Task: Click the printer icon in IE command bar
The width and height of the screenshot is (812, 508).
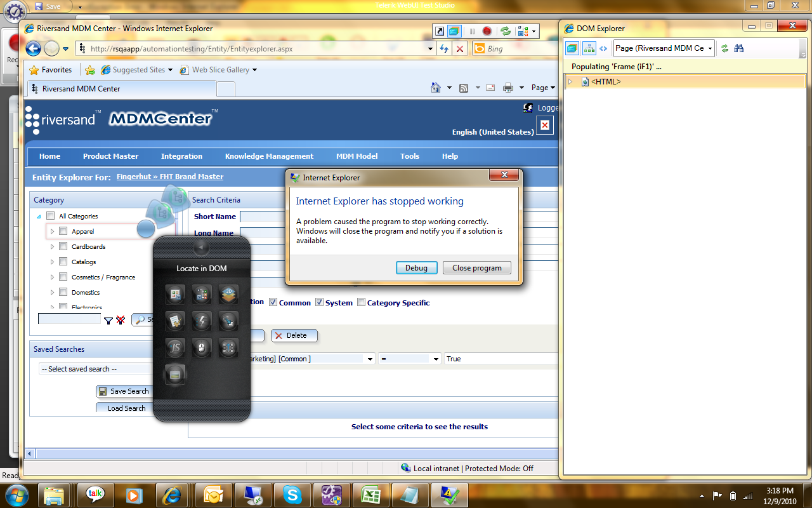Action: [x=507, y=88]
